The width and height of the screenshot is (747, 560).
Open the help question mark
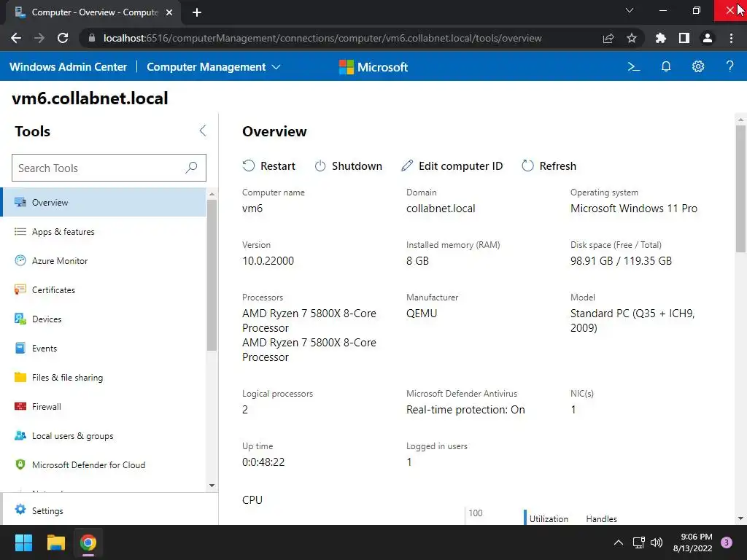(729, 66)
